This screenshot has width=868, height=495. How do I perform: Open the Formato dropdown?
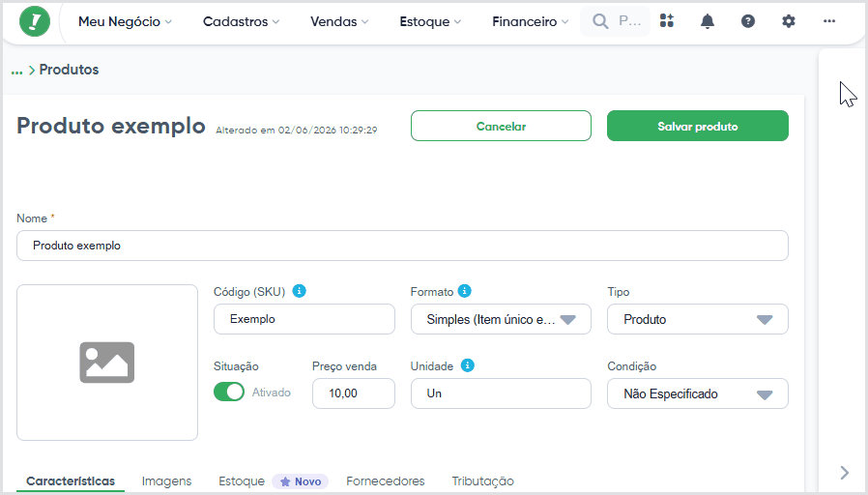coord(501,319)
